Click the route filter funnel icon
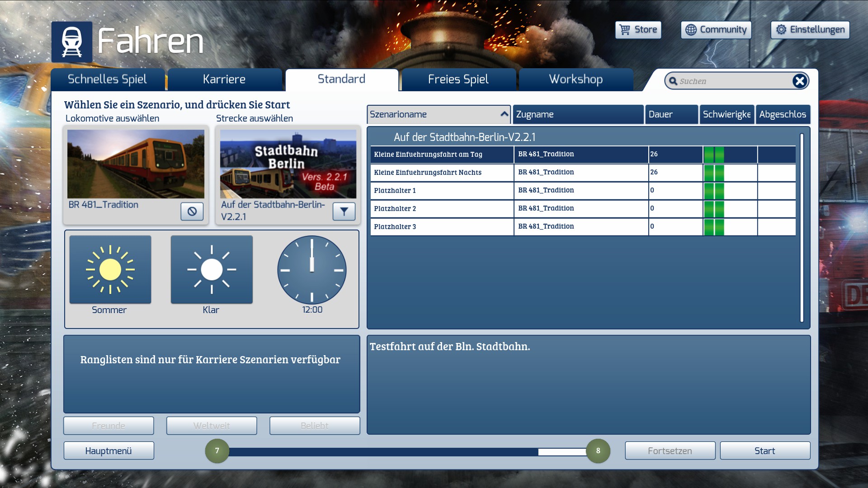868x488 pixels. click(344, 211)
